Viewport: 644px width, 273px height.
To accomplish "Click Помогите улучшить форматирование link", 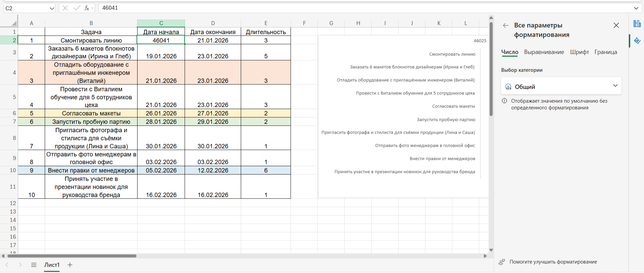I will [x=553, y=262].
